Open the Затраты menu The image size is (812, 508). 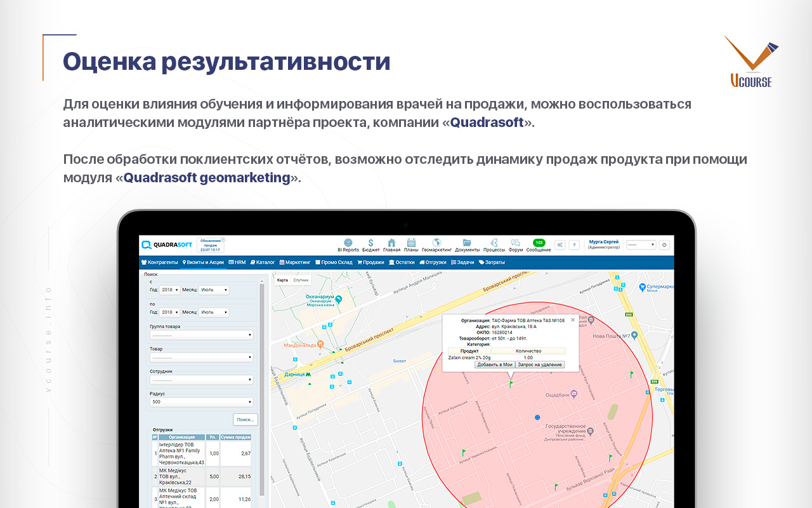pos(492,262)
